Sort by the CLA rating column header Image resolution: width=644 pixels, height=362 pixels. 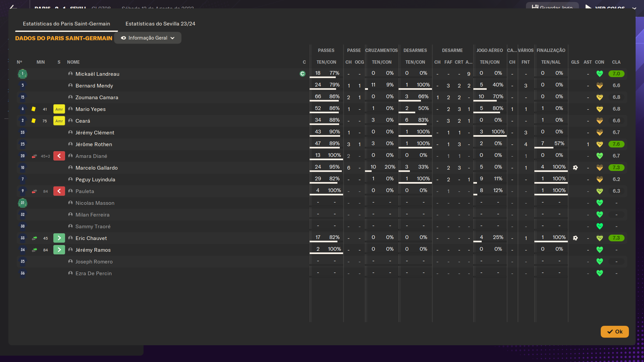coord(616,62)
